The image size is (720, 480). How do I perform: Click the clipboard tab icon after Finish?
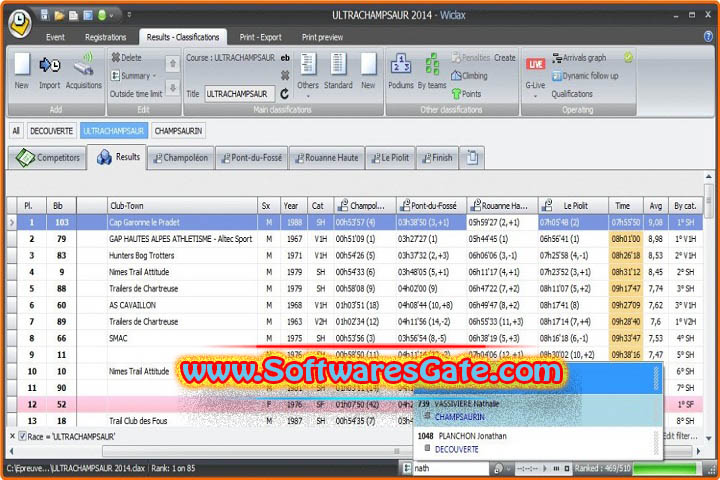pyautogui.click(x=472, y=158)
